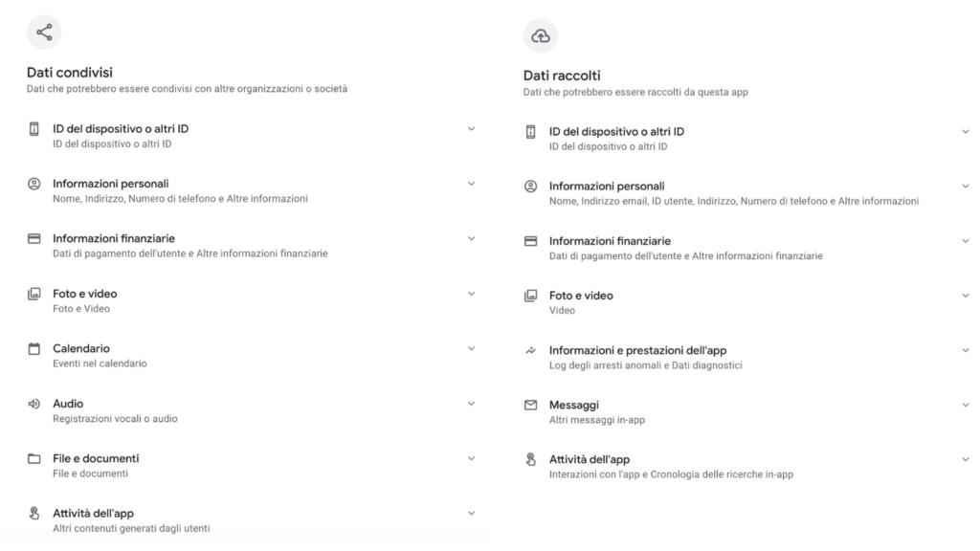Click the credit card icon in Dati condivisi

click(34, 238)
